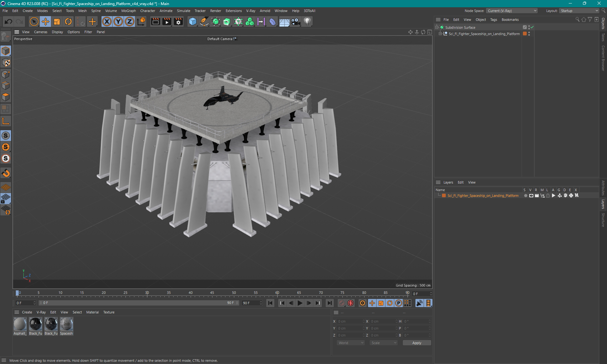Toggle Enable Snap icon
Image resolution: width=607 pixels, height=364 pixels.
click(6, 136)
